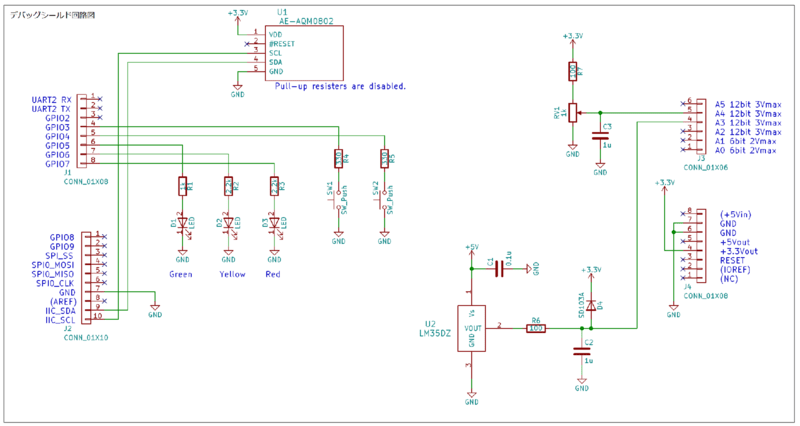Select capacitor C3 near the potentiometer
The image size is (800, 426).
[600, 135]
